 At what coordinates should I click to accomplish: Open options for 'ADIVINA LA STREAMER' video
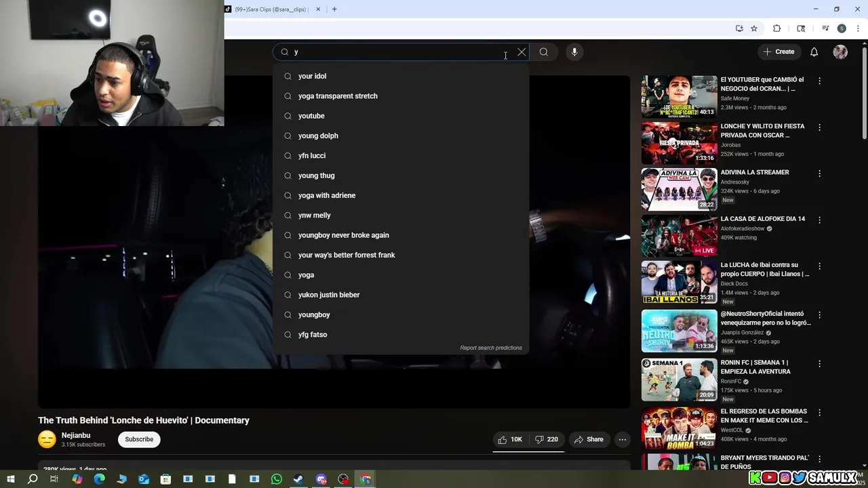pyautogui.click(x=819, y=174)
